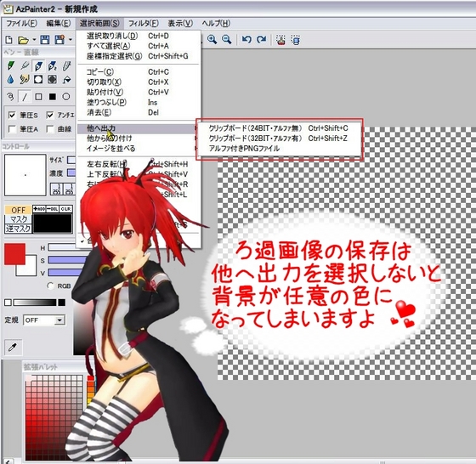Choose the filled black rectangle shape
Image resolution: width=476 pixels, height=464 pixels.
tap(52, 97)
